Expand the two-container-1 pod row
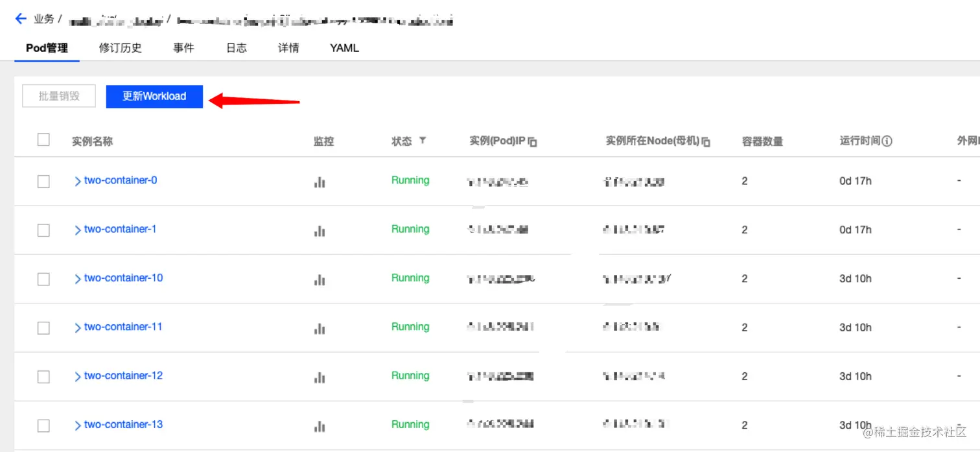 [76, 230]
